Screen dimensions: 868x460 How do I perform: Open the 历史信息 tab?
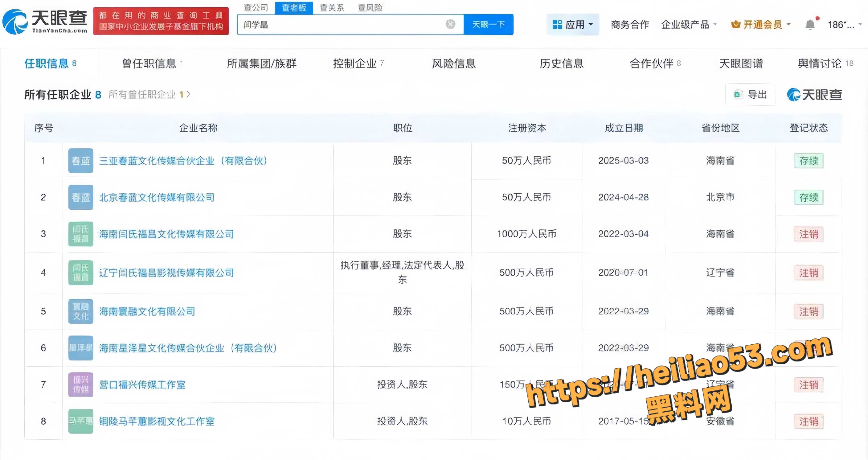point(561,63)
